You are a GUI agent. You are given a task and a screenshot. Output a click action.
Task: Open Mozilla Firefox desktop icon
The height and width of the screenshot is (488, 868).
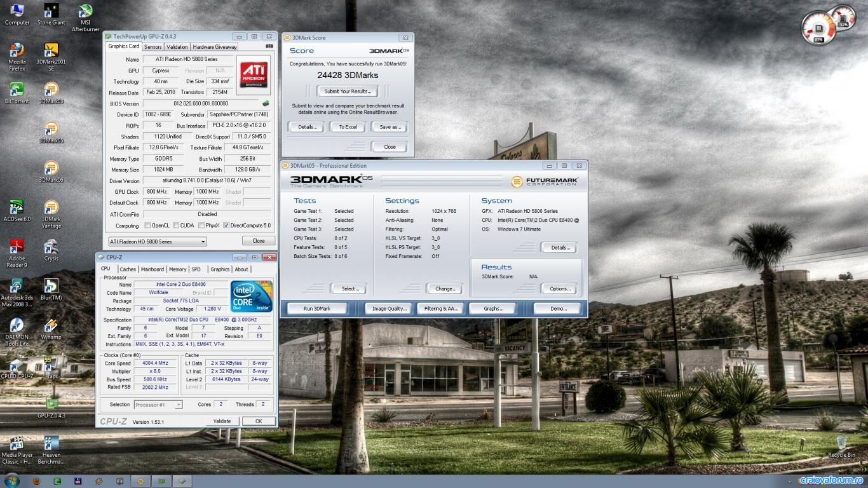click(17, 57)
